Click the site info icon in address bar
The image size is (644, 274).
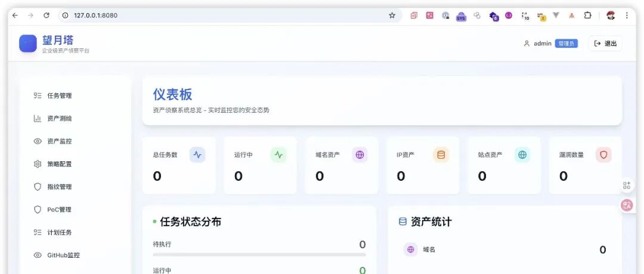(x=65, y=16)
